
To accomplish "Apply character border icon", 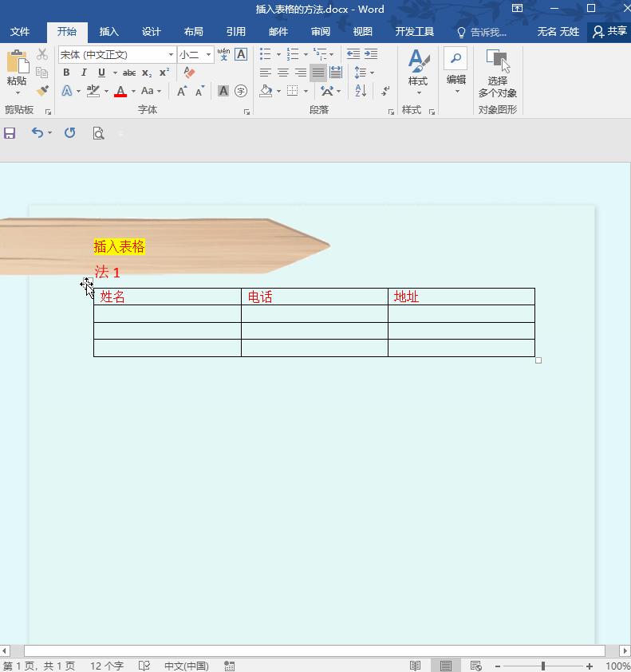I will 241,54.
